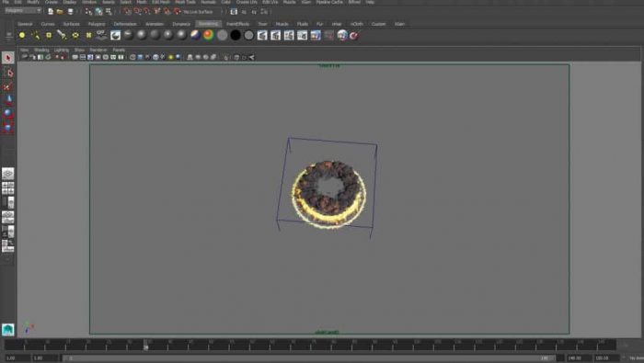Assign the ramp shader rainbow icon
Viewport: 644px width, 363px height.
[209, 36]
